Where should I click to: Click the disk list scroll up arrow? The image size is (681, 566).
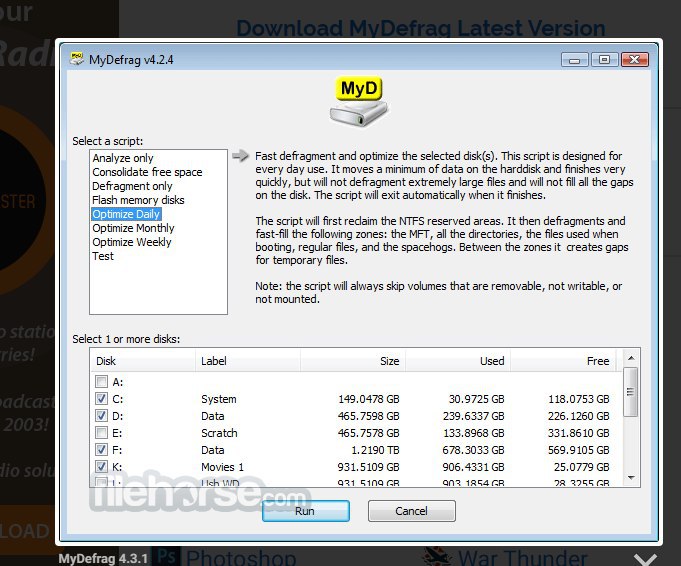(x=631, y=358)
